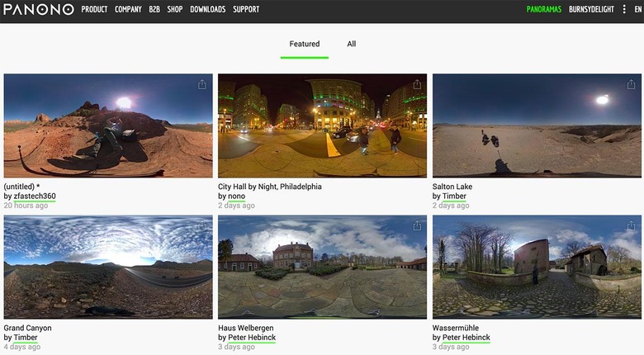Select the Featured tab
The width and height of the screenshot is (644, 355).
[304, 44]
